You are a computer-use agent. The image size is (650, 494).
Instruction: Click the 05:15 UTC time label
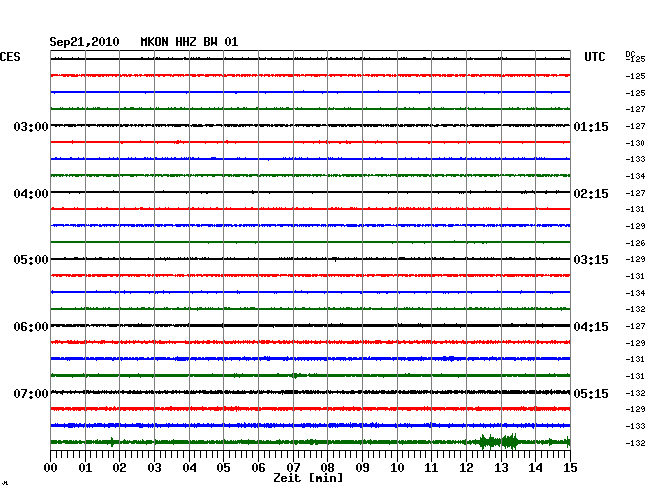coord(591,393)
